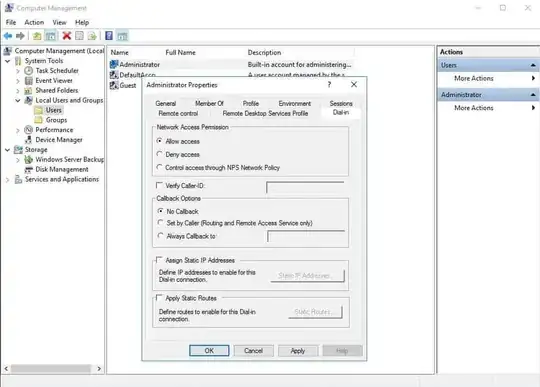
Task: Toggle Show/Hide Console Tree toolbar icon
Action: point(50,36)
